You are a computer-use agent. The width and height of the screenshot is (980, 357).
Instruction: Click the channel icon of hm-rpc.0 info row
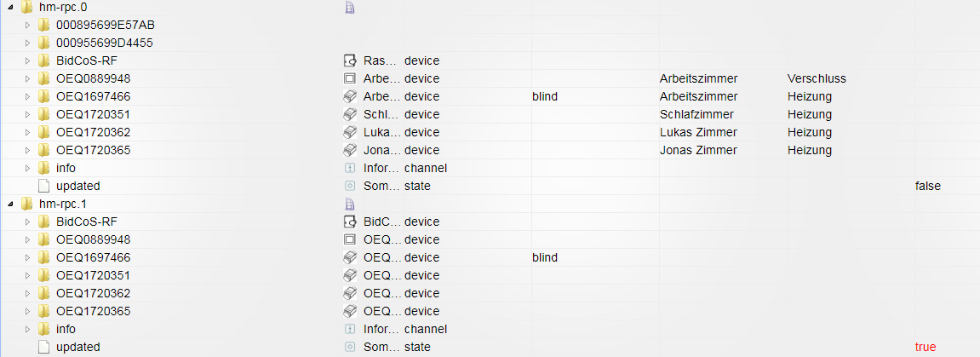pyautogui.click(x=349, y=169)
